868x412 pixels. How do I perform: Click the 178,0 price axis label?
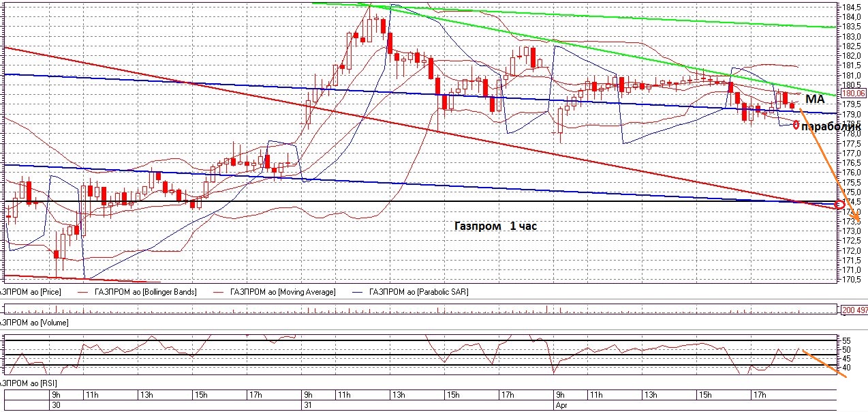click(x=851, y=134)
